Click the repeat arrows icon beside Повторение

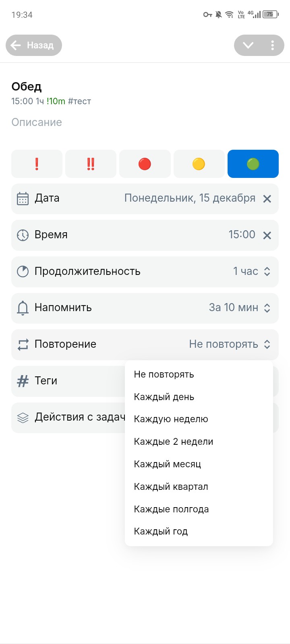(x=23, y=344)
